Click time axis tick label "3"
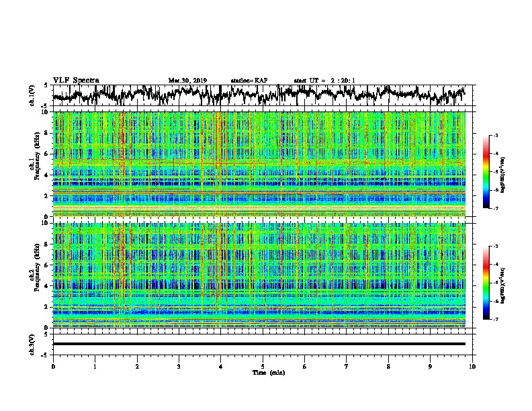 click(179, 367)
